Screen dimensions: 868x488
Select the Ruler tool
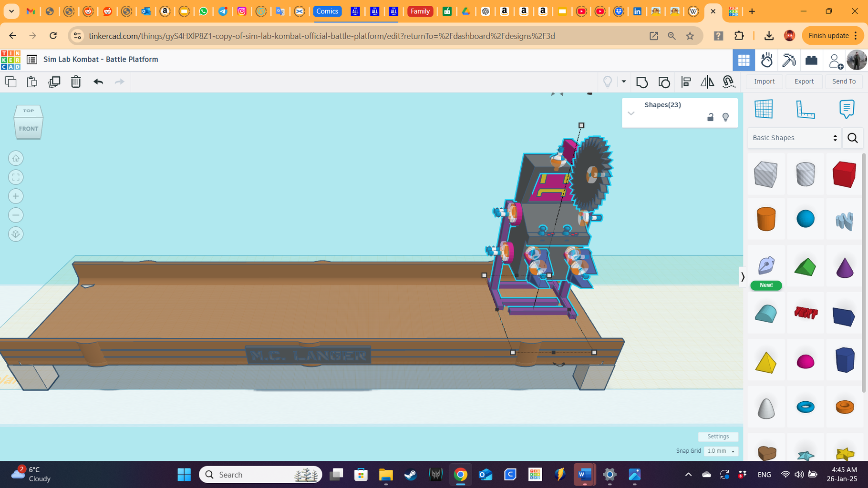(805, 109)
